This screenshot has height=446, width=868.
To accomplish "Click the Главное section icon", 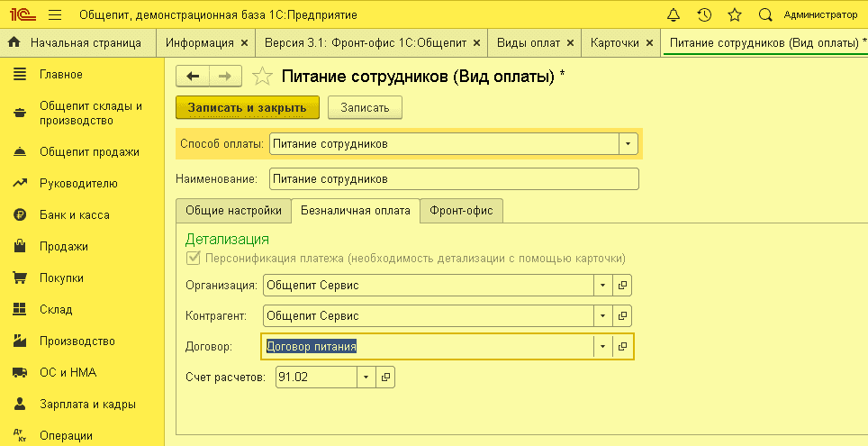I will coord(20,74).
